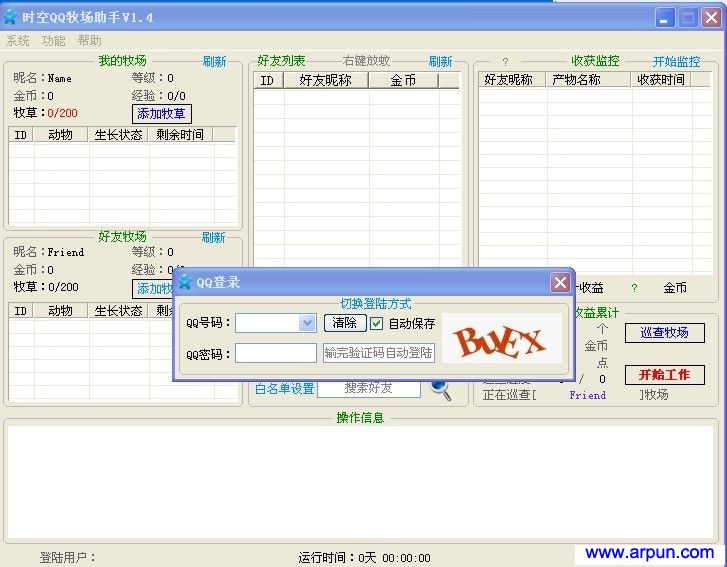This screenshot has height=567, width=727.
Task: Click the 切换登陆方式 link
Action: click(x=376, y=304)
